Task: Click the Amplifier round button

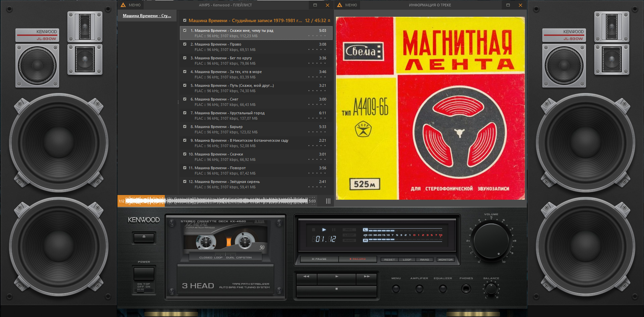Action: 419,288
